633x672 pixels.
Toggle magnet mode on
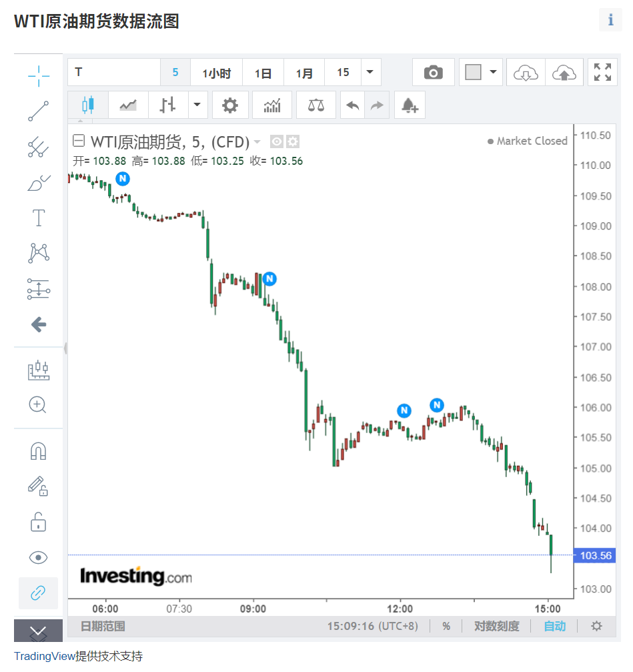[x=39, y=451]
